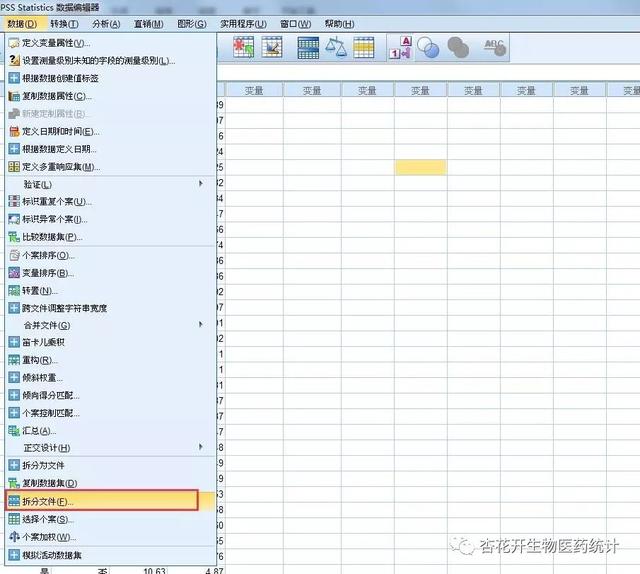This screenshot has height=574, width=640.
Task: Click the Weight Cases scales icon
Action: coord(336,47)
